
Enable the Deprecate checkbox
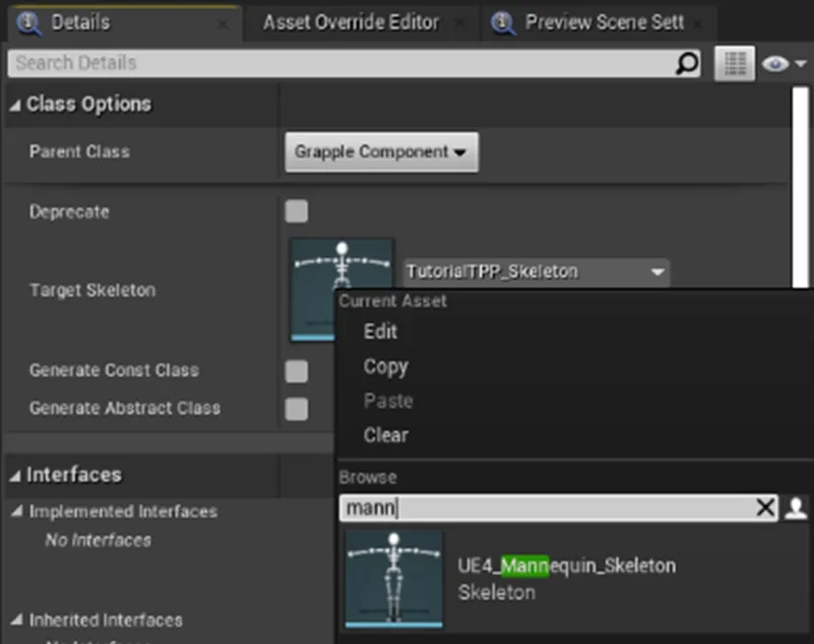(x=296, y=212)
